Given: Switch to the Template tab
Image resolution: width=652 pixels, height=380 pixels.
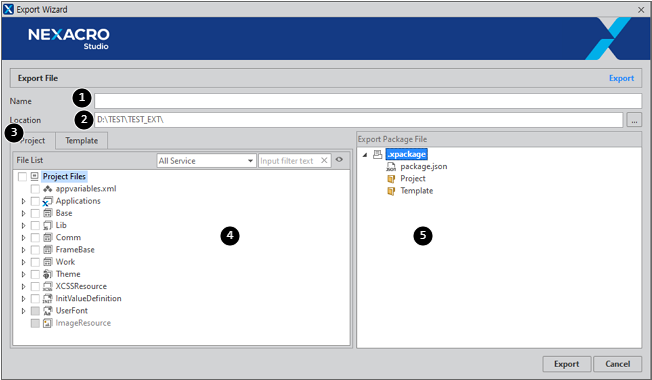Looking at the screenshot, I should (x=82, y=141).
